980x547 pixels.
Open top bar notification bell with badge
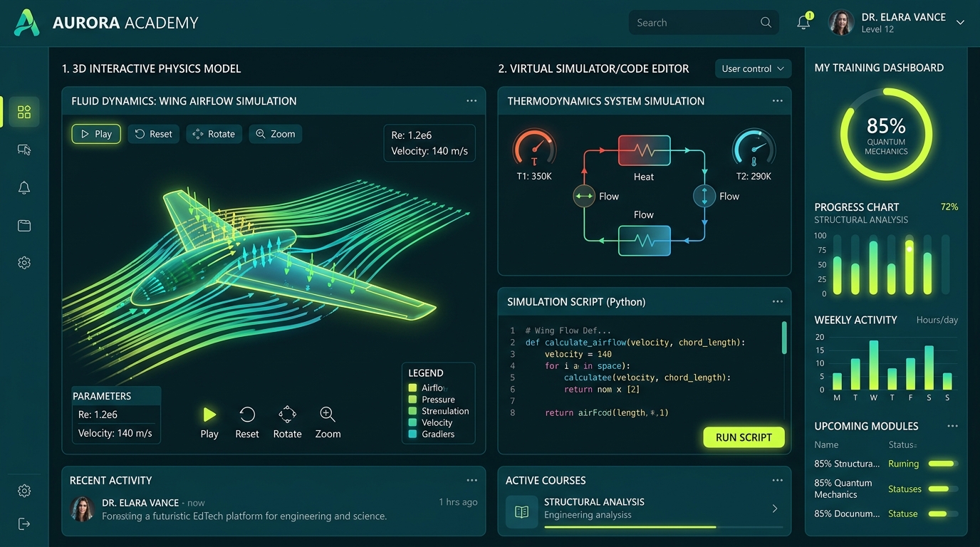(804, 22)
